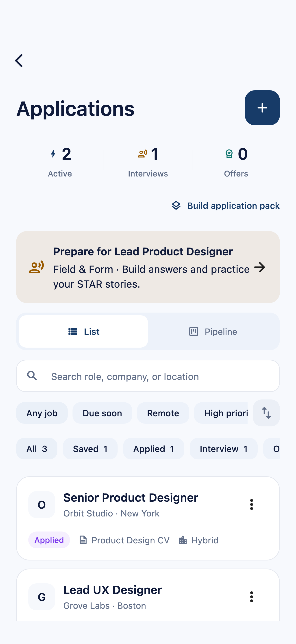Click the list icon in List tab

[73, 331]
